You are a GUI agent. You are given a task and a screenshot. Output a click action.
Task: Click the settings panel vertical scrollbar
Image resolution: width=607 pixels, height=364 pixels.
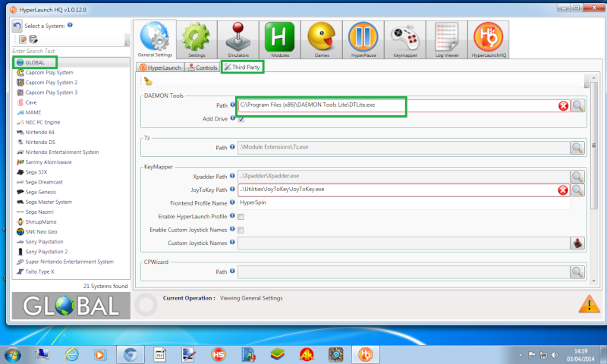tap(594, 145)
